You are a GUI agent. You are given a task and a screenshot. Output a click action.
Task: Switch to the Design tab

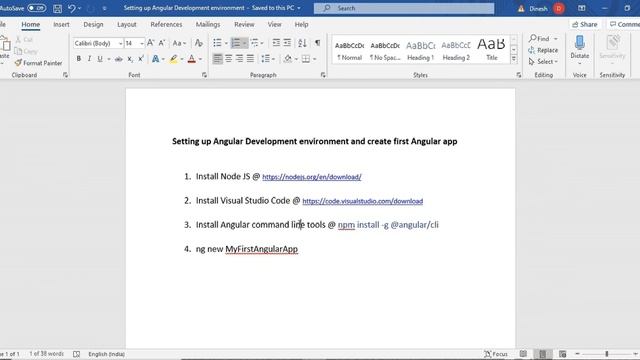coord(93,24)
